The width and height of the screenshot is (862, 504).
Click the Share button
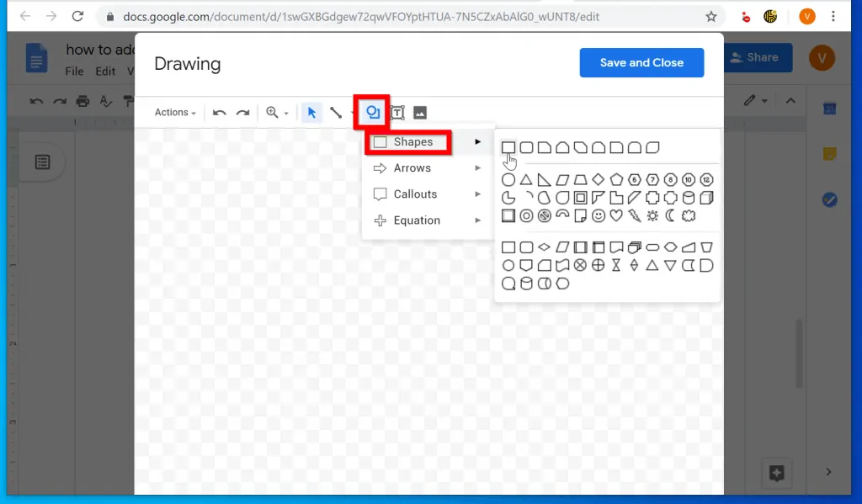coord(758,57)
